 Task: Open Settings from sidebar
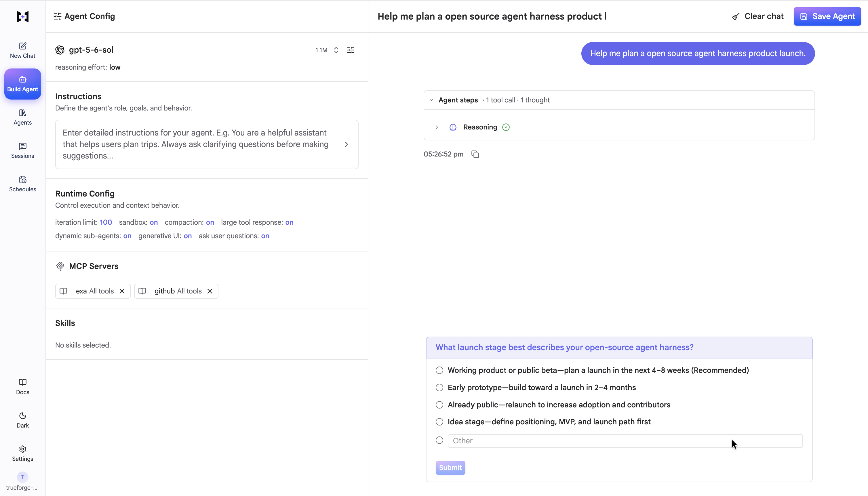point(22,453)
